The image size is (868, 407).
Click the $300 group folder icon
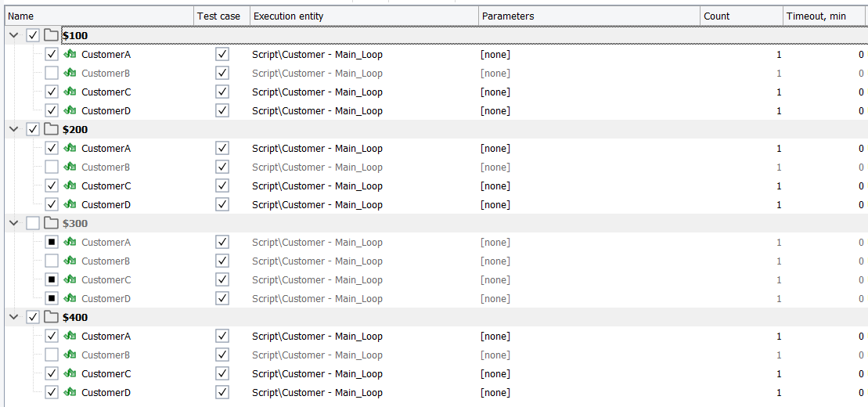(52, 223)
